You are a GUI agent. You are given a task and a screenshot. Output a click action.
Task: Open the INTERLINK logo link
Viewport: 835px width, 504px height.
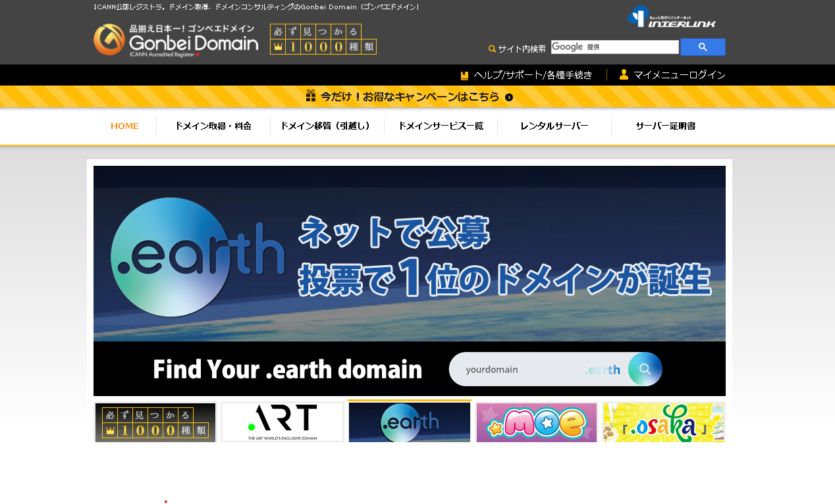coord(672,16)
